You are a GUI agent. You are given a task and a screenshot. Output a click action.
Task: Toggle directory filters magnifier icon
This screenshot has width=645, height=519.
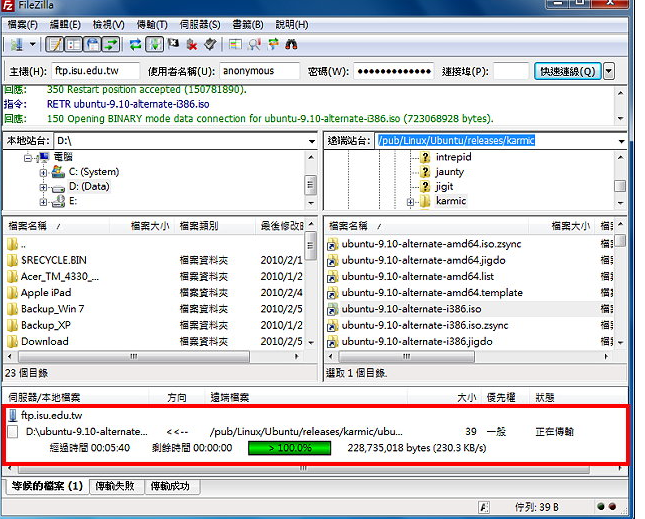tap(255, 44)
